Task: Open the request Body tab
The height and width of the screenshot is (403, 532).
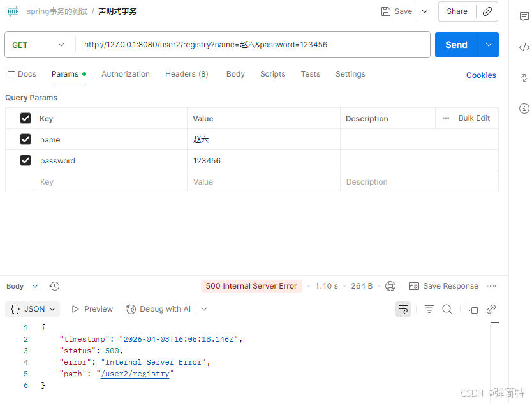Action: click(x=235, y=74)
